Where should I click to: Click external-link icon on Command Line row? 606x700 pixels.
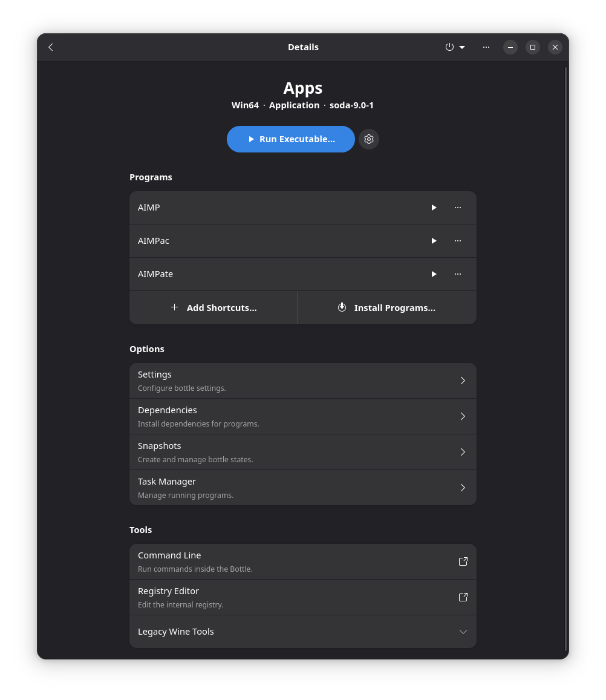[463, 561]
